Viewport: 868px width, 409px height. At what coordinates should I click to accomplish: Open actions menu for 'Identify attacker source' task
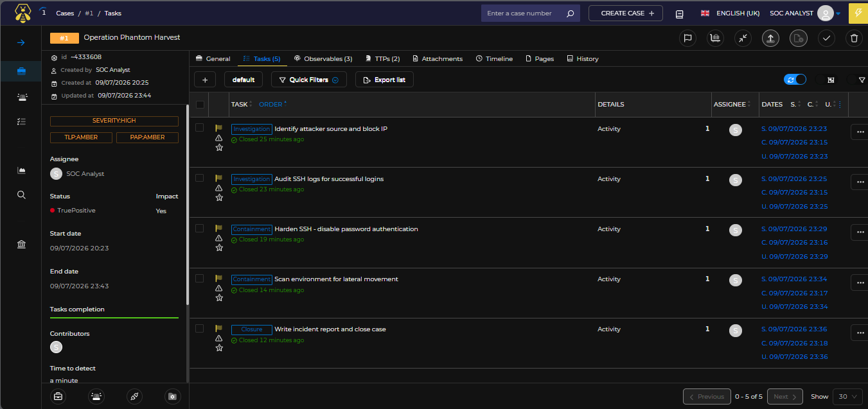click(860, 132)
